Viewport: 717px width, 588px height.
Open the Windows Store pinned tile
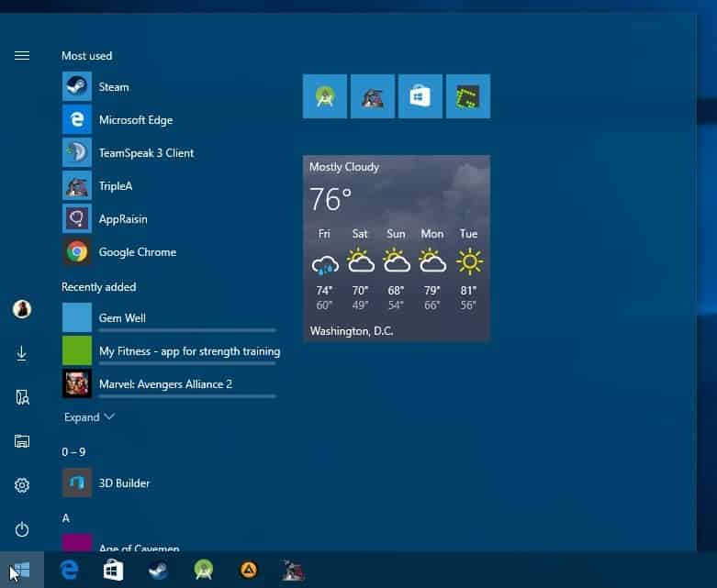(420, 96)
